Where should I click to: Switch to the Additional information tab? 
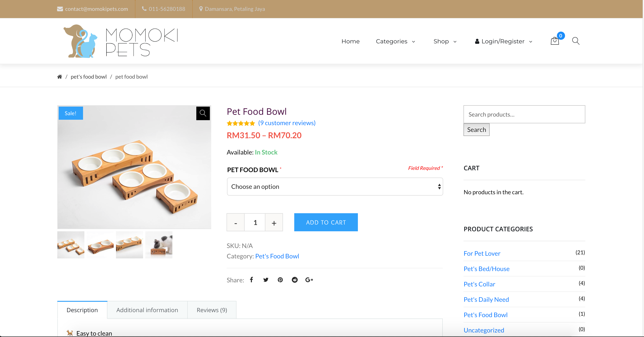coord(147,310)
